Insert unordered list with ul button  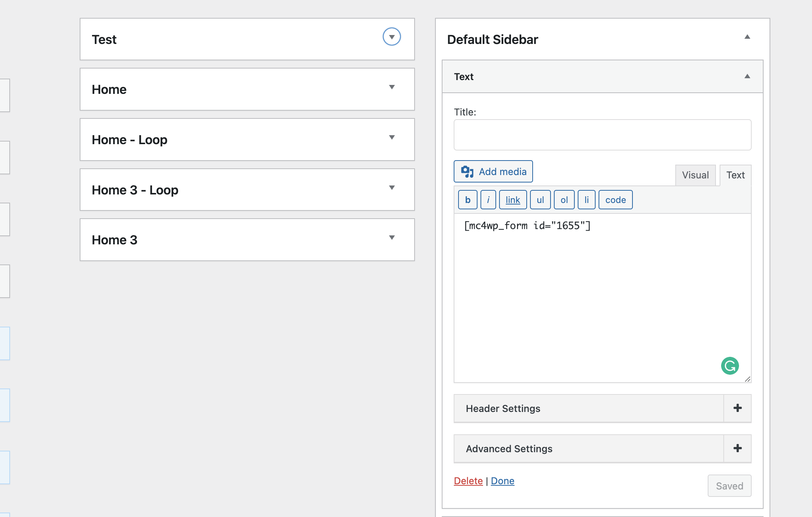coord(540,200)
